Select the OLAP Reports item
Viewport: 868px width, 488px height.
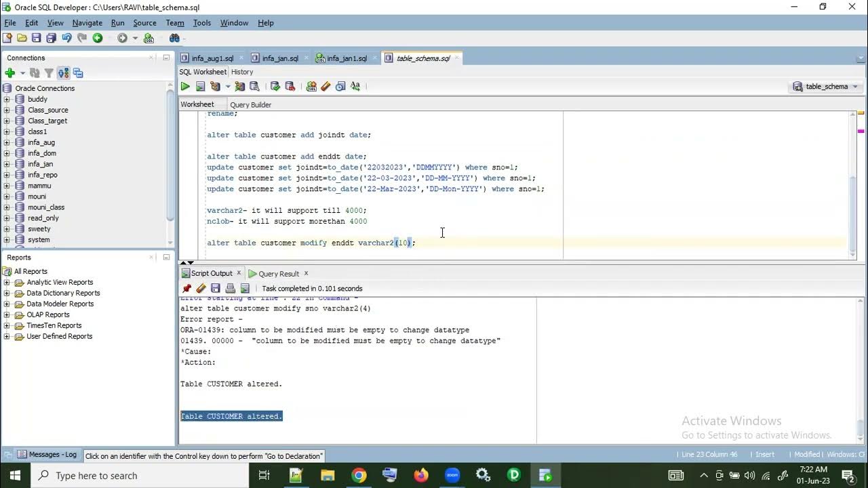click(48, 315)
